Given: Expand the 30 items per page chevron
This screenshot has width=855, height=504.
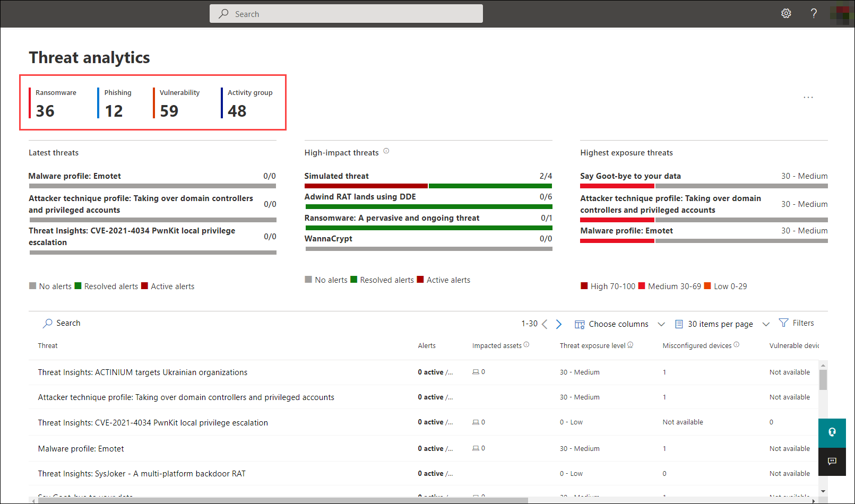Looking at the screenshot, I should pyautogui.click(x=766, y=324).
